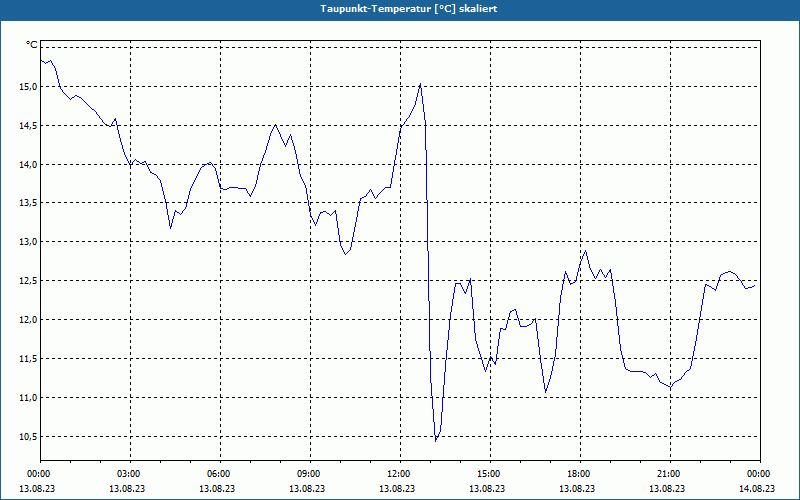Click the 21:00 time axis label
Screen dimensions: 800x500
670,474
